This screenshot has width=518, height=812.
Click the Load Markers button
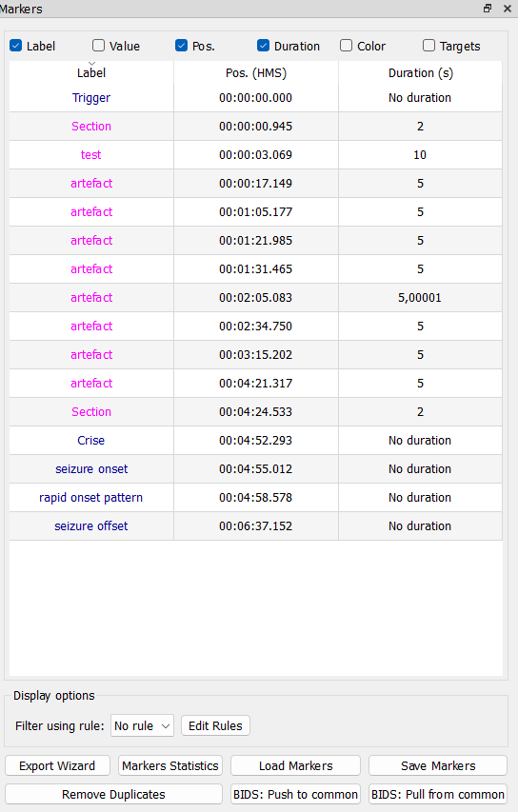pos(296,765)
